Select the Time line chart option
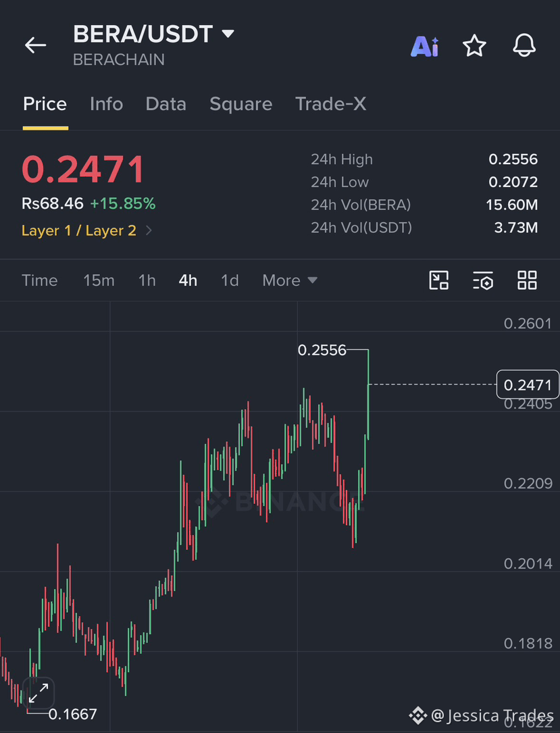This screenshot has height=733, width=560. click(40, 280)
